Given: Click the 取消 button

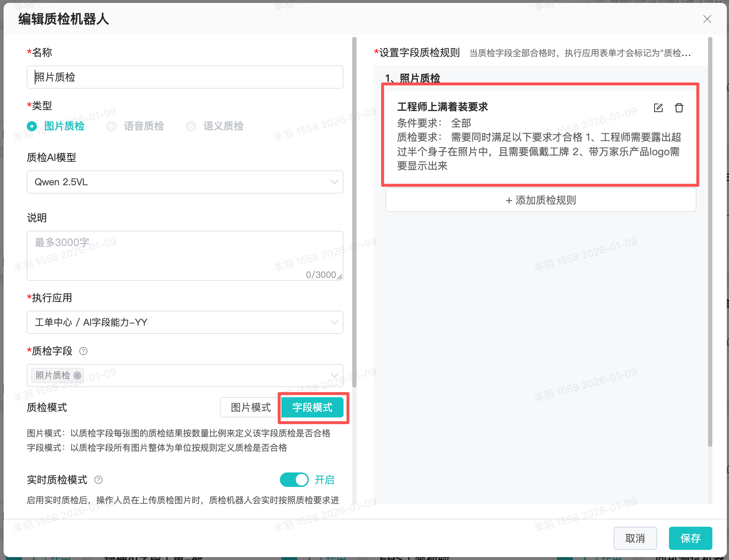Looking at the screenshot, I should 635,538.
